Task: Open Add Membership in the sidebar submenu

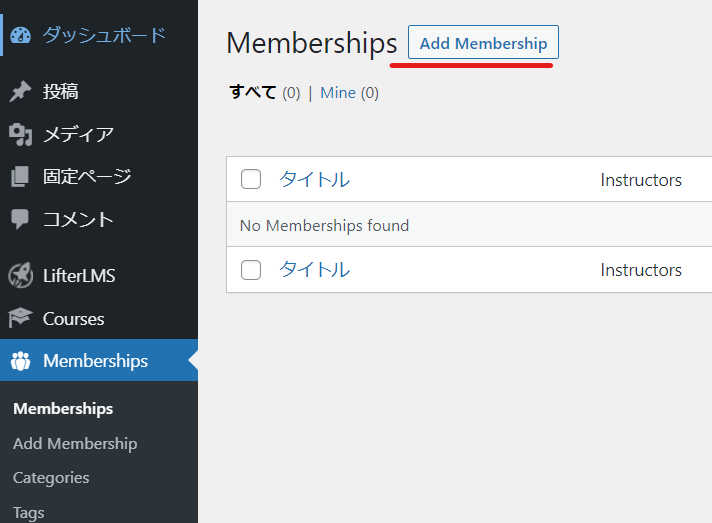Action: 75,444
